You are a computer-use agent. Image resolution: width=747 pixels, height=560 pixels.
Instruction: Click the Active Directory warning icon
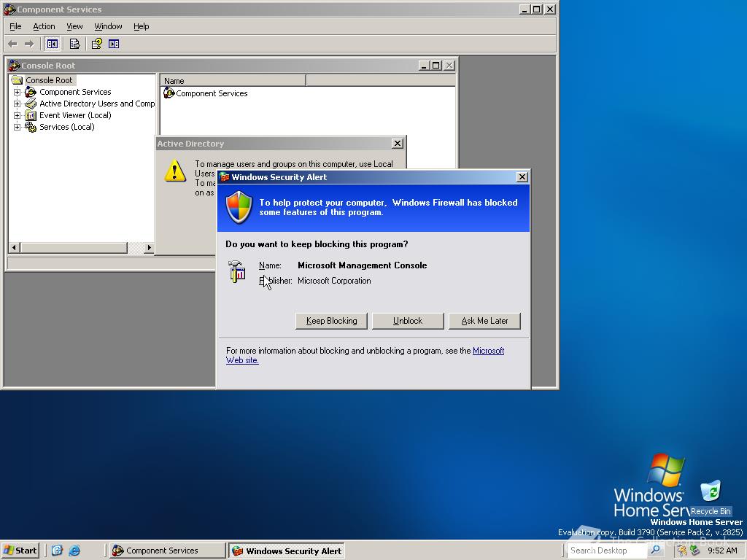point(175,171)
